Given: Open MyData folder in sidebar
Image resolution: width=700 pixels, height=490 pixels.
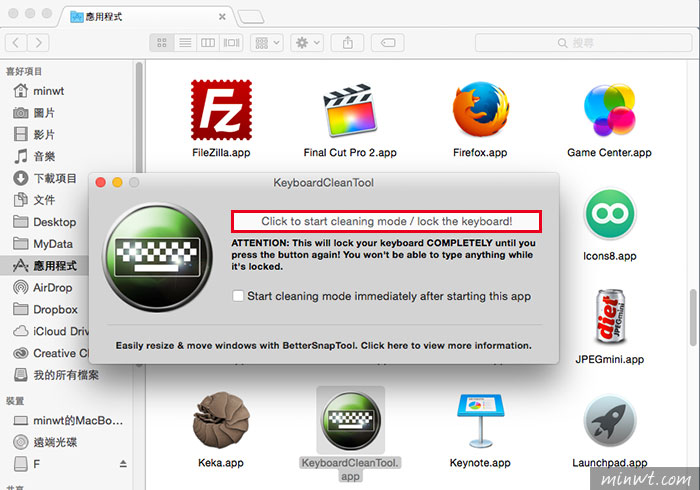Looking at the screenshot, I should pyautogui.click(x=43, y=244).
